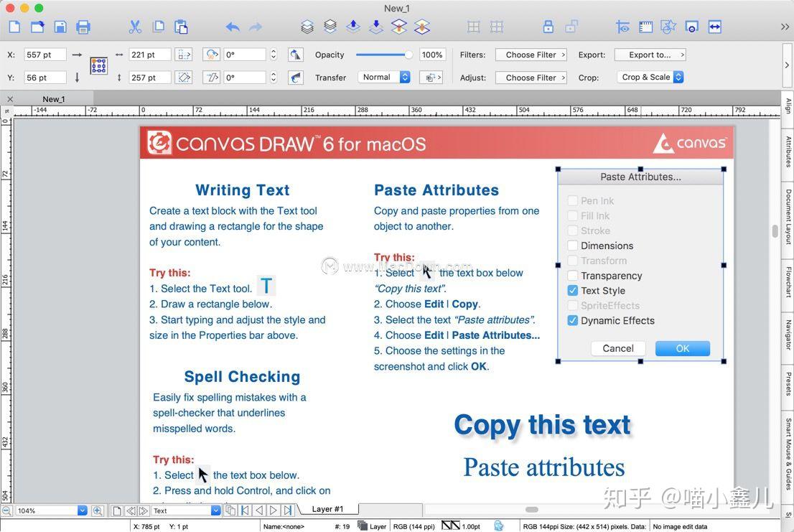
Task: Click the rotation angle stepper arrows
Action: [x=274, y=55]
